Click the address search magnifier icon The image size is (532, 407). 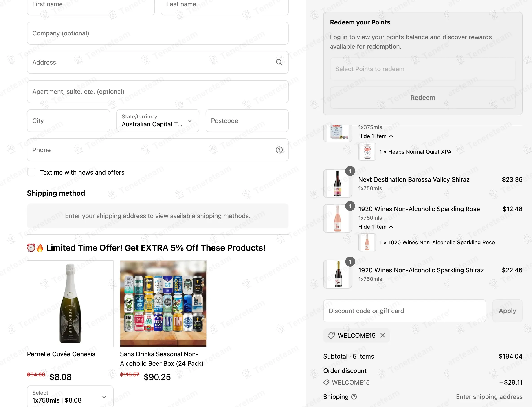tap(279, 63)
